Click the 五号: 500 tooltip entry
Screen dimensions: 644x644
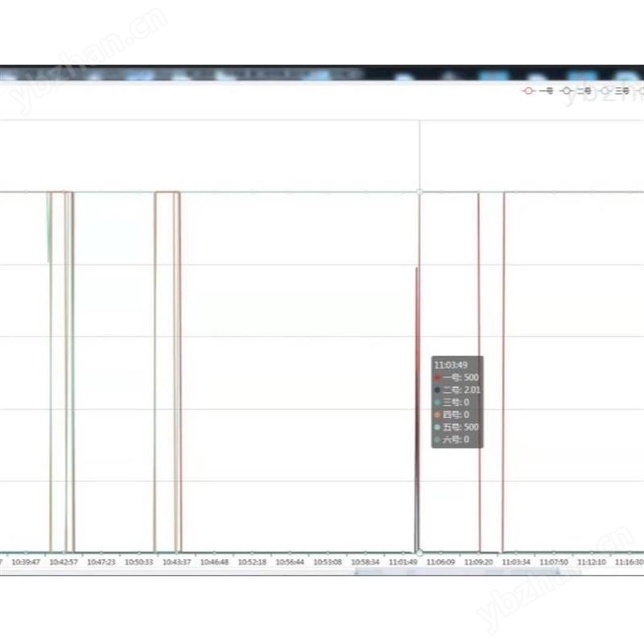point(456,427)
